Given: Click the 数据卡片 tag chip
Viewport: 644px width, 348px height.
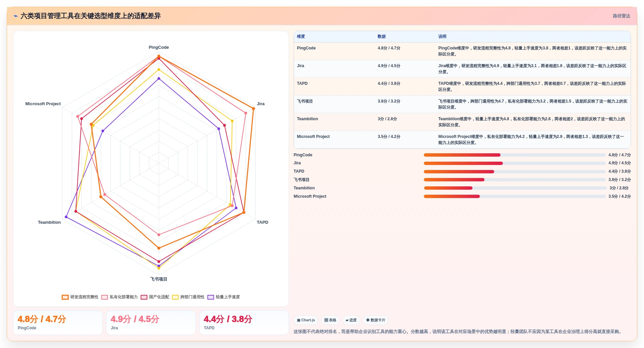Looking at the screenshot, I should click(376, 320).
